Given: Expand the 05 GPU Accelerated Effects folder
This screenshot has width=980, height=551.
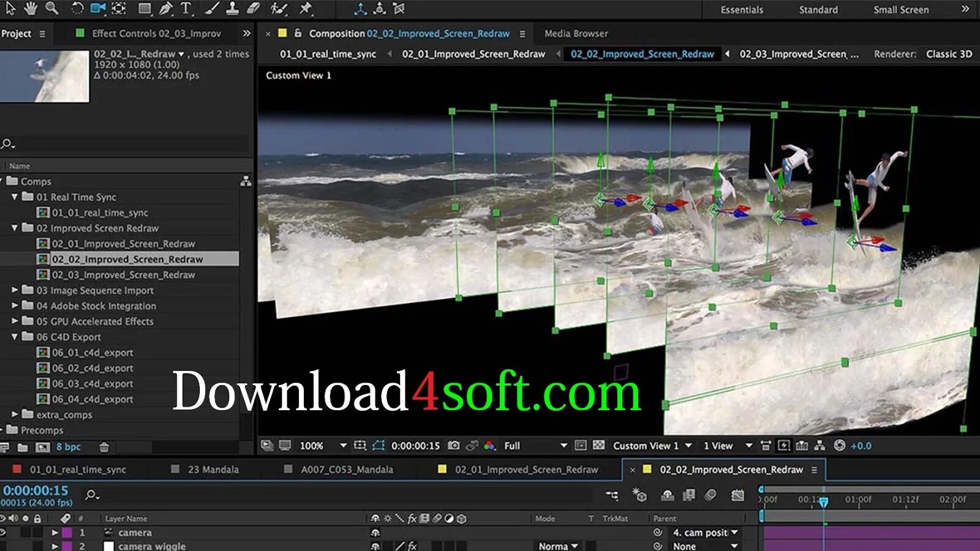Looking at the screenshot, I should click(x=15, y=321).
